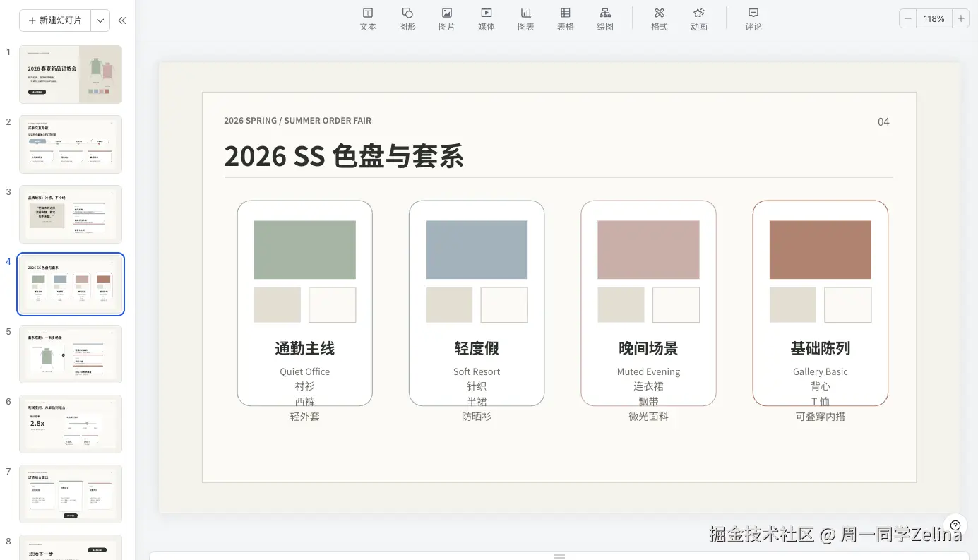Viewport: 978px width, 560px height.
Task: Select slide 2 thumbnail
Action: (71, 144)
